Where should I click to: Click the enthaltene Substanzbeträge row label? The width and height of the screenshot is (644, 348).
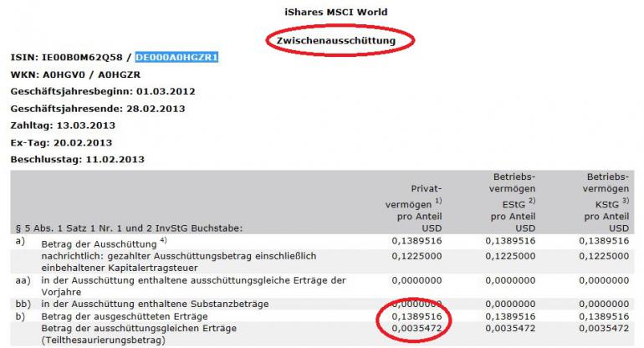click(x=155, y=304)
